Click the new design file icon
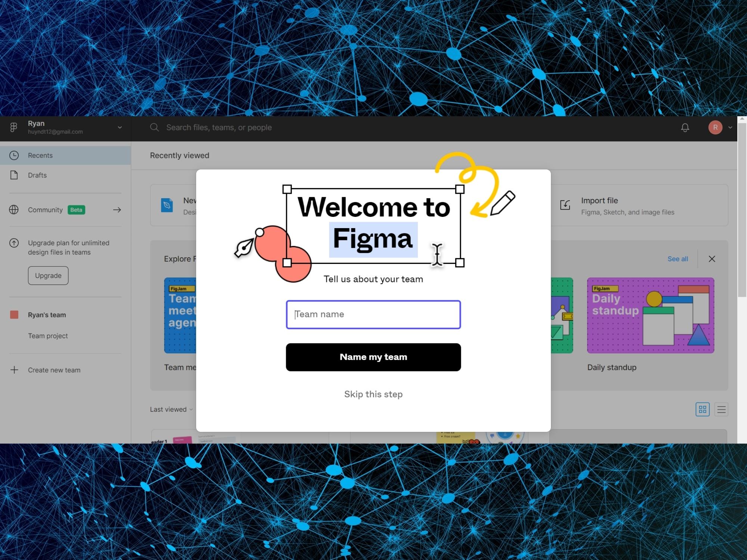 pyautogui.click(x=167, y=205)
